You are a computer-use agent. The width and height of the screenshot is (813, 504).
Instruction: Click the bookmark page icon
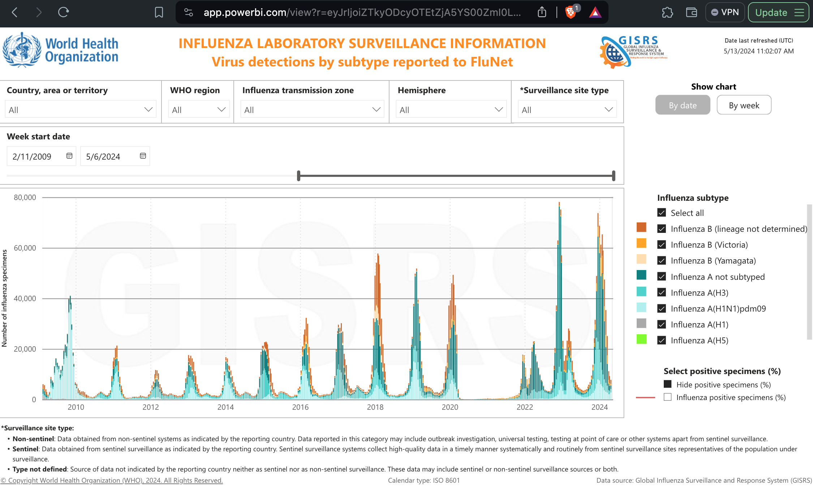[159, 12]
